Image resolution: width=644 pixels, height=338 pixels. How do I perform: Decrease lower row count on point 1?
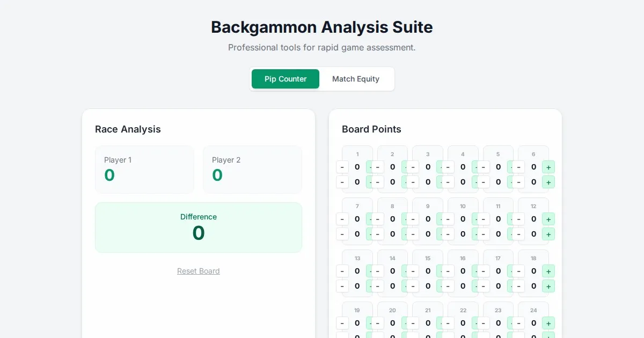click(342, 182)
